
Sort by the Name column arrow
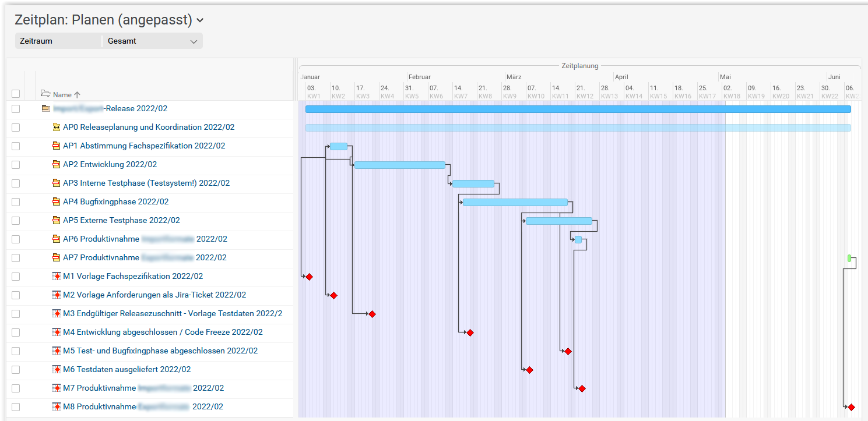click(x=78, y=94)
